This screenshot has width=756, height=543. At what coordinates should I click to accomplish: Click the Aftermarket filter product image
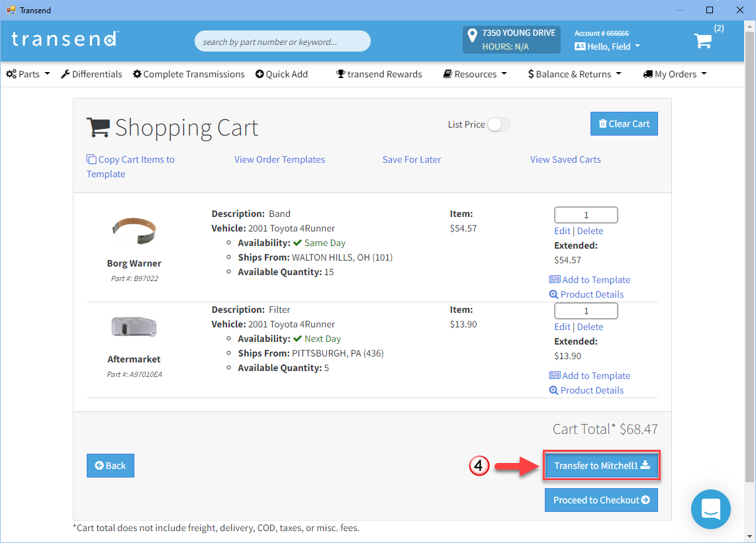click(x=134, y=327)
